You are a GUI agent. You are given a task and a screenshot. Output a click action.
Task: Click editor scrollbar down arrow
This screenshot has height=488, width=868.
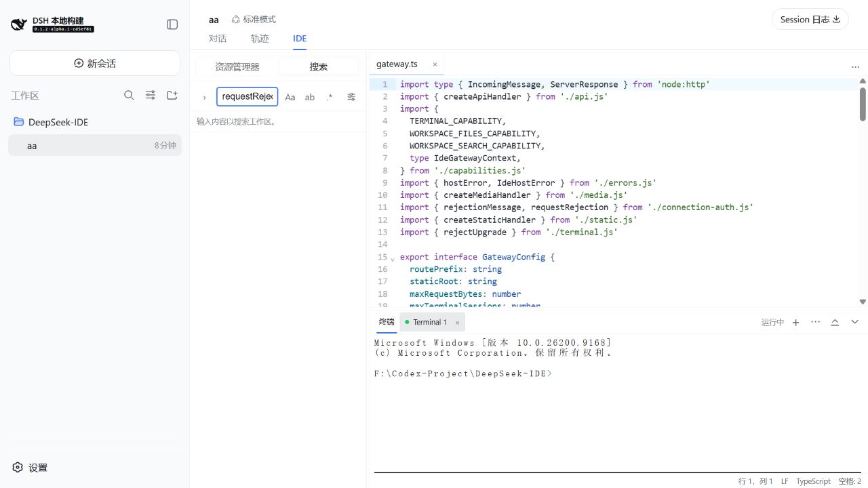863,302
